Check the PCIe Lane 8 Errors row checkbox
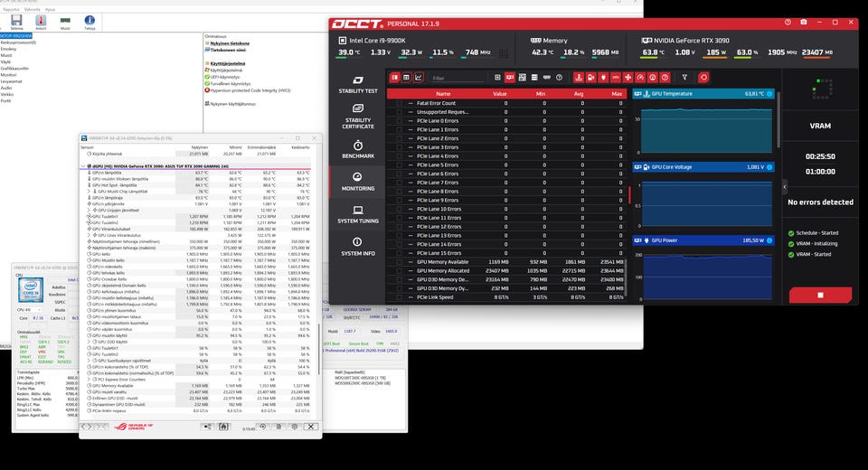Image resolution: width=868 pixels, height=470 pixels. click(399, 192)
